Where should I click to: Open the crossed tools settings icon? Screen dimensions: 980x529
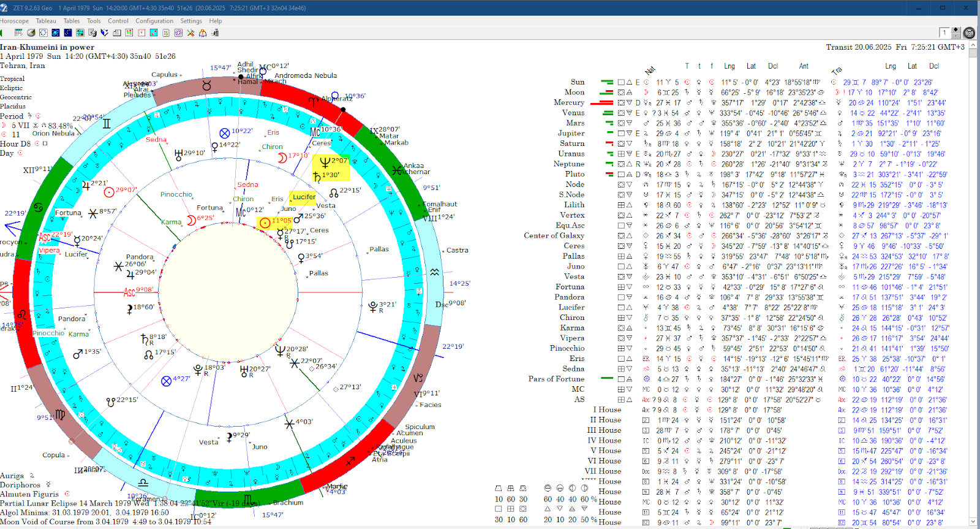point(190,32)
